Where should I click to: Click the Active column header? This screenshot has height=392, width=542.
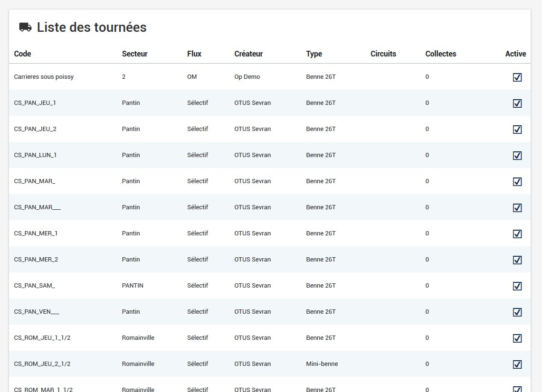point(515,54)
